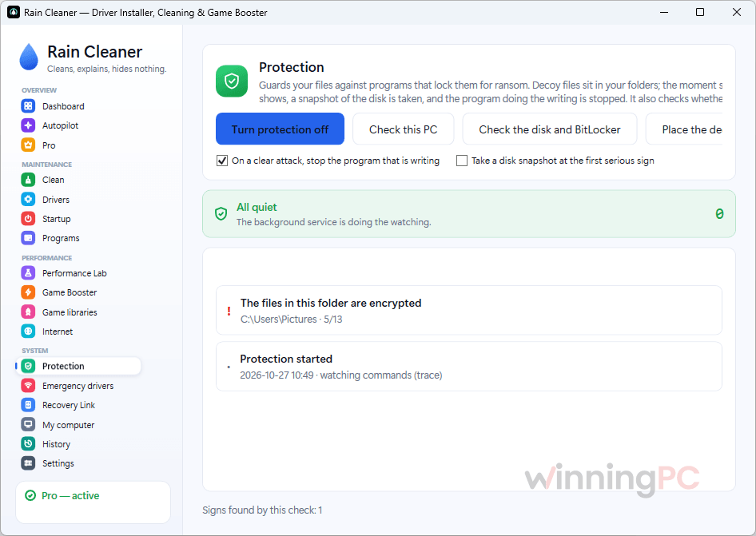Select the orange Pro crown icon

[28, 145]
